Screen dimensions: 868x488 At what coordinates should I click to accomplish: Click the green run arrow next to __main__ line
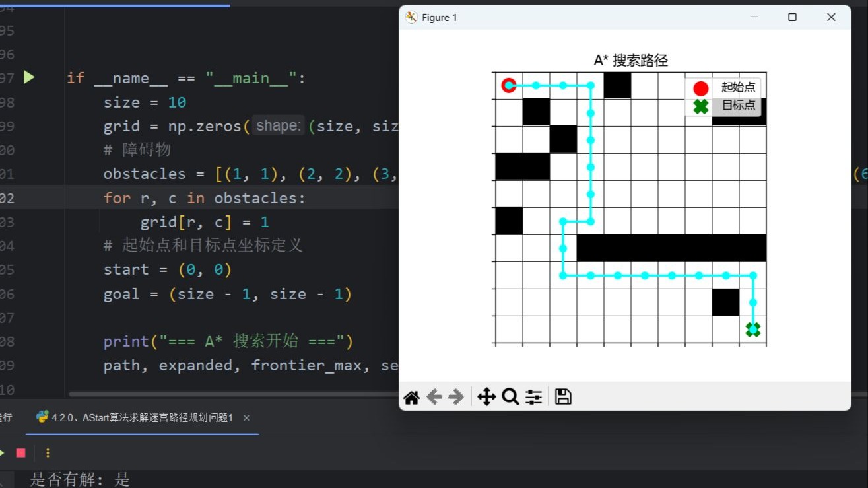tap(29, 77)
